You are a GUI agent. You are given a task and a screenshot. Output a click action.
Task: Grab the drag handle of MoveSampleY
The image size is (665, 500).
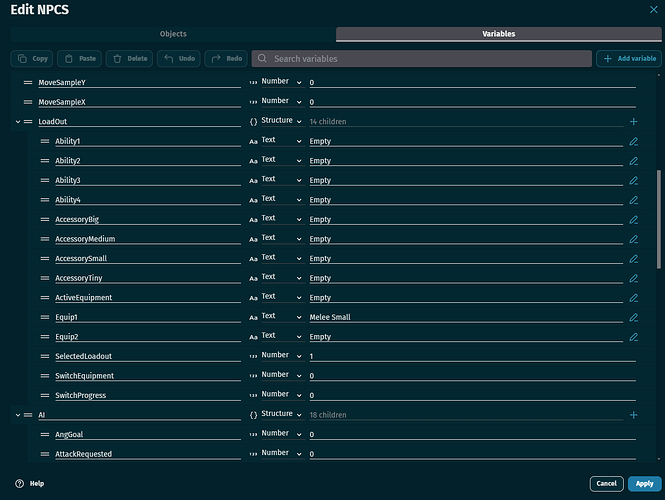coord(28,82)
